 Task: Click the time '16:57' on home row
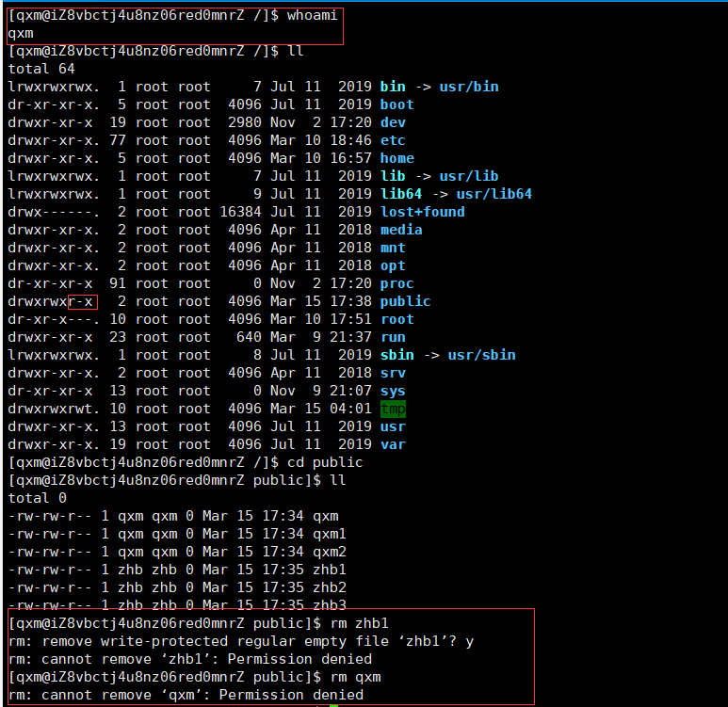click(x=350, y=158)
